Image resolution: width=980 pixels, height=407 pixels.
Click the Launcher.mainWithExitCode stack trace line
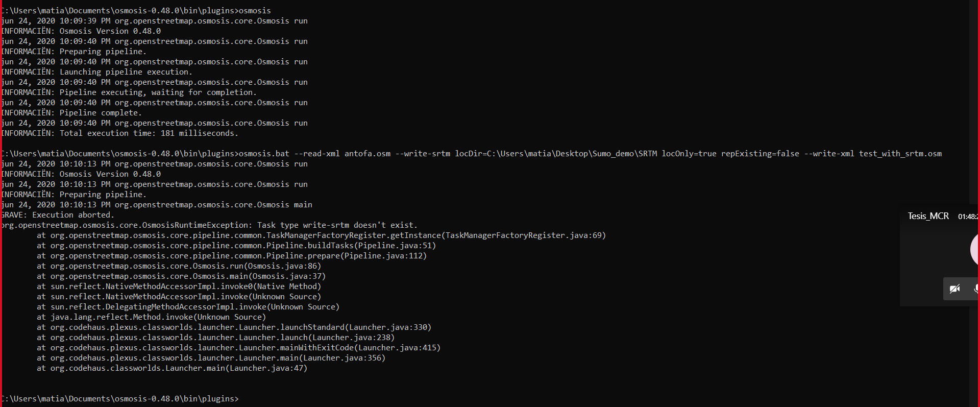245,348
